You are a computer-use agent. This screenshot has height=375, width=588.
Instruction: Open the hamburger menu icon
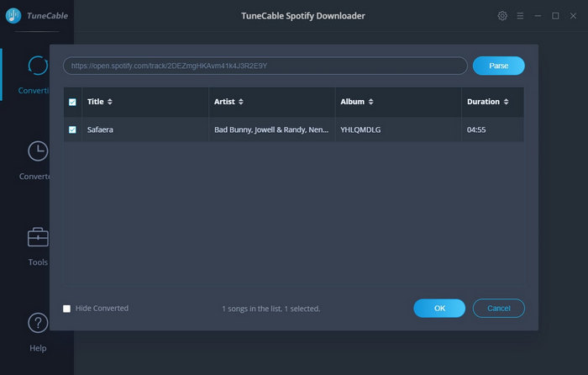click(520, 16)
